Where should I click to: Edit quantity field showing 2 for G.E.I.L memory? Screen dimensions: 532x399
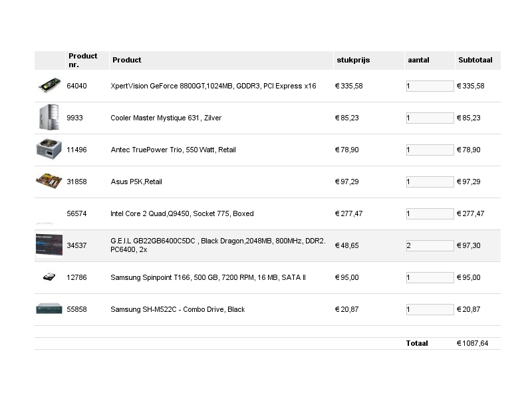click(430, 245)
